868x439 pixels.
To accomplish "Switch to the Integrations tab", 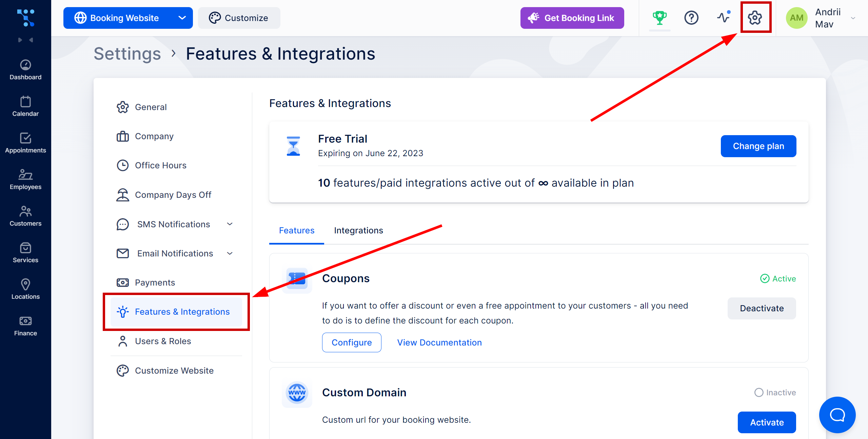I will click(x=358, y=230).
